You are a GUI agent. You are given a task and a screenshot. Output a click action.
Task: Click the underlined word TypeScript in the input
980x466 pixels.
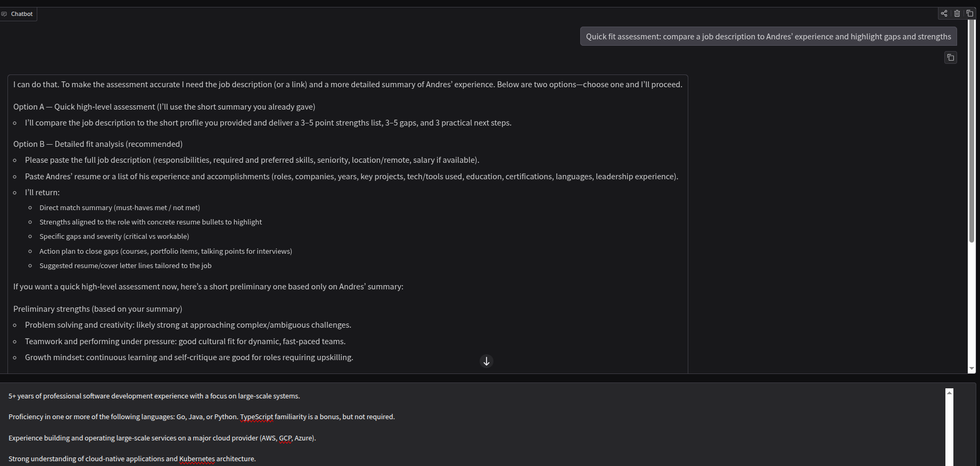point(257,417)
